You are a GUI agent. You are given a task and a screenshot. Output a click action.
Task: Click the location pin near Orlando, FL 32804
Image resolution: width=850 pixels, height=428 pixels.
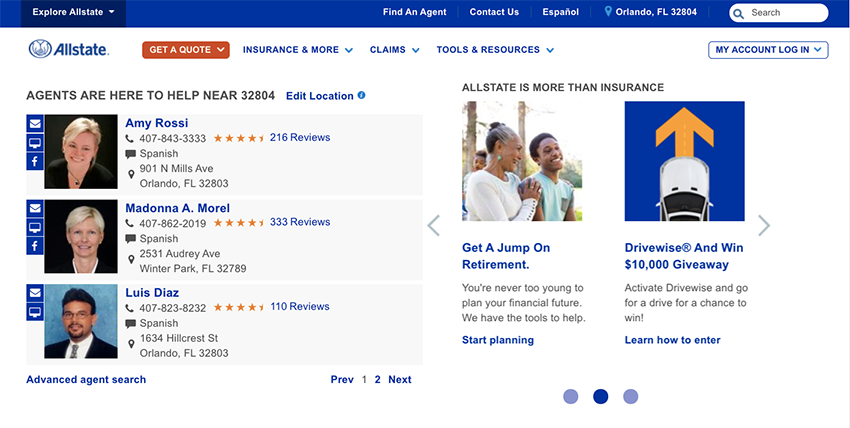pyautogui.click(x=608, y=11)
